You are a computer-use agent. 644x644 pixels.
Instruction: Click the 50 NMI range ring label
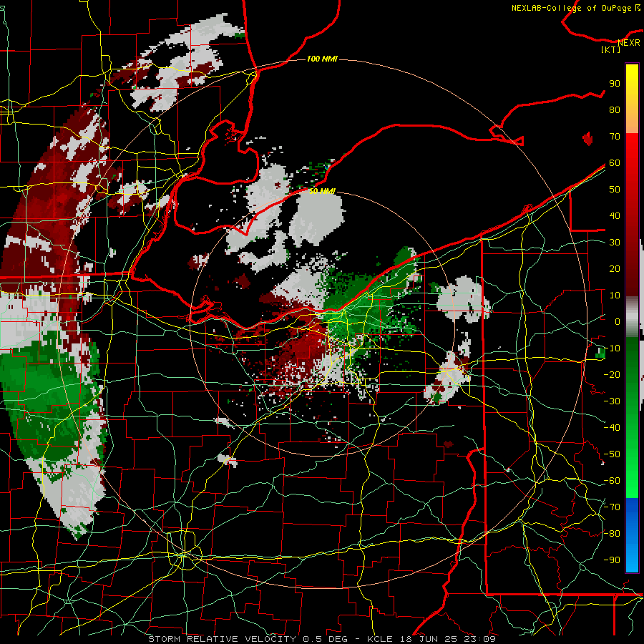(x=322, y=191)
